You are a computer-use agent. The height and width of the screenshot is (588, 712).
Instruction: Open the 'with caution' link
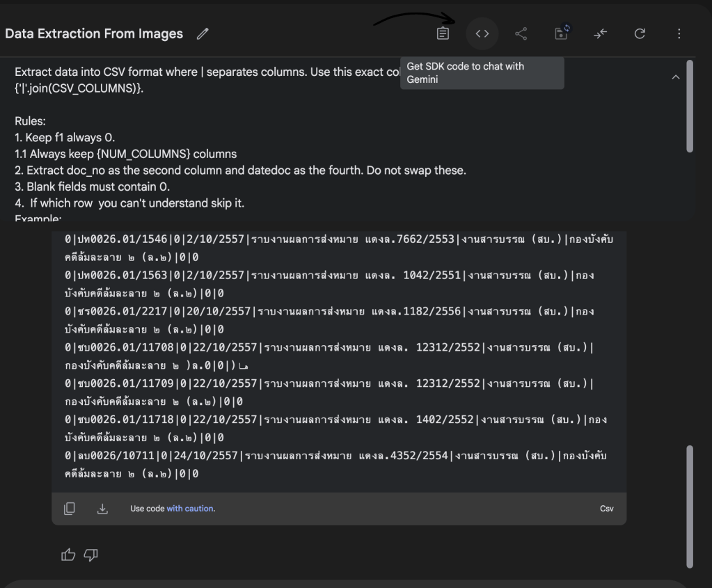click(190, 509)
